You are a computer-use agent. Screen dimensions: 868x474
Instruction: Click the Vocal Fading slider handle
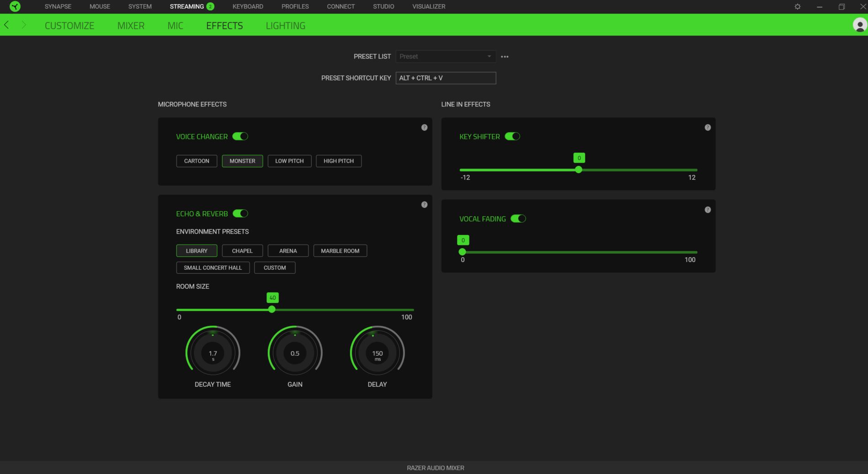click(x=462, y=252)
